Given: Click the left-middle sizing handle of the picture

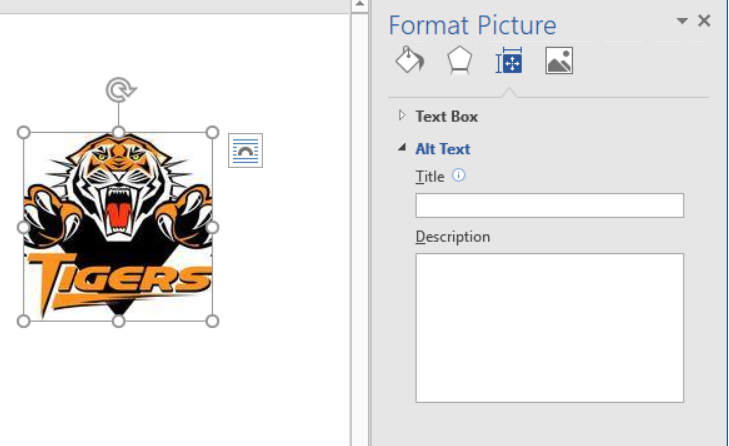Looking at the screenshot, I should [24, 227].
